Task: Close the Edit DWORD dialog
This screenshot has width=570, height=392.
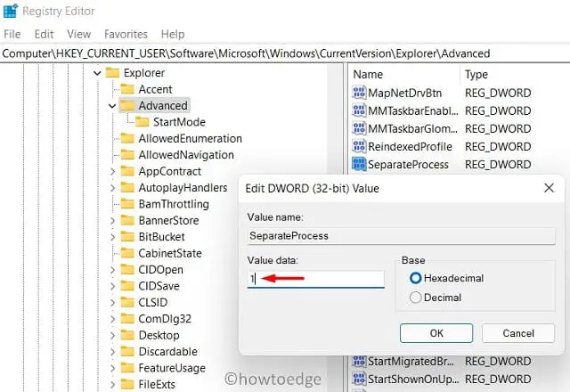Action: pyautogui.click(x=549, y=188)
